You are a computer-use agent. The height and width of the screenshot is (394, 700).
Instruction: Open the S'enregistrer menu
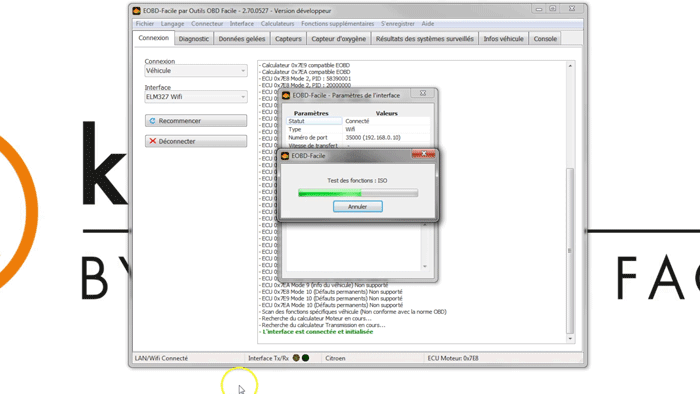click(x=397, y=24)
